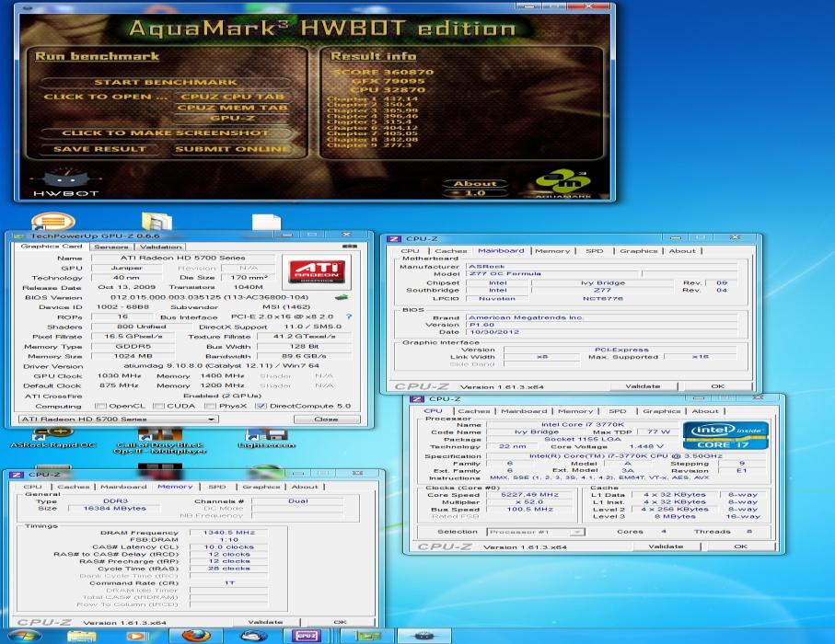Click the GPU-Z screenshot camera icon
835x644 pixels.
pos(349,247)
